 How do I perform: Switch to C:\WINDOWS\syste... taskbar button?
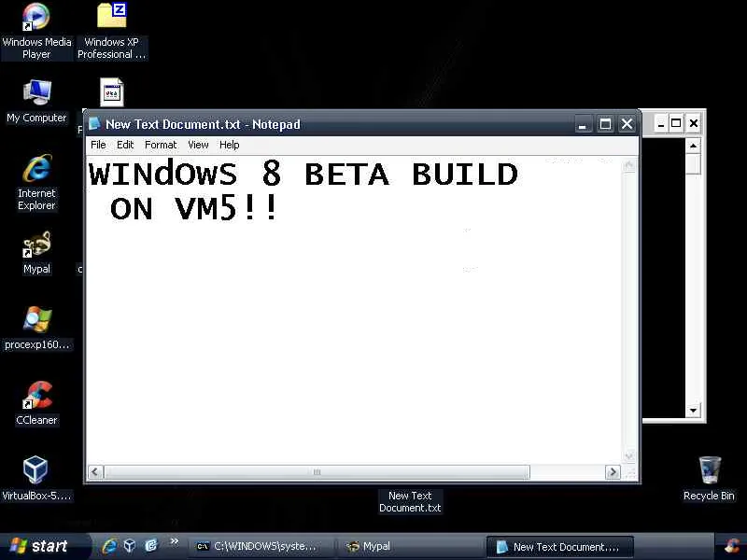261,547
